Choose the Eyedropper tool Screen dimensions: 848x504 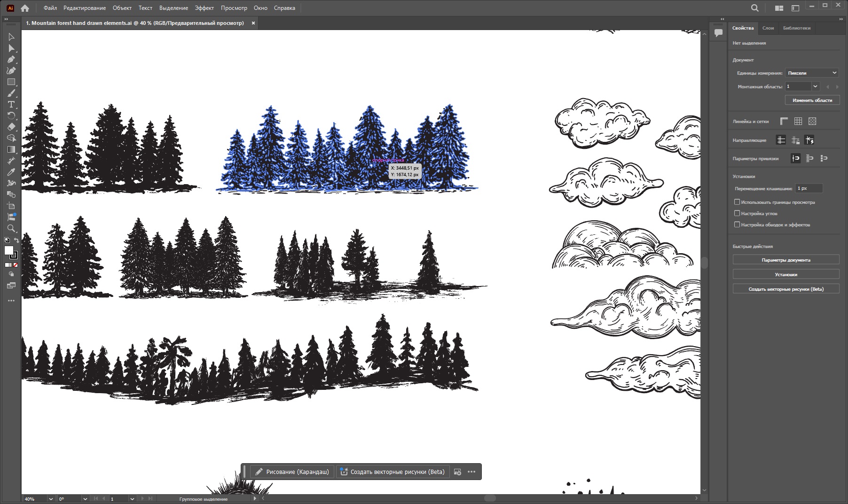11,172
